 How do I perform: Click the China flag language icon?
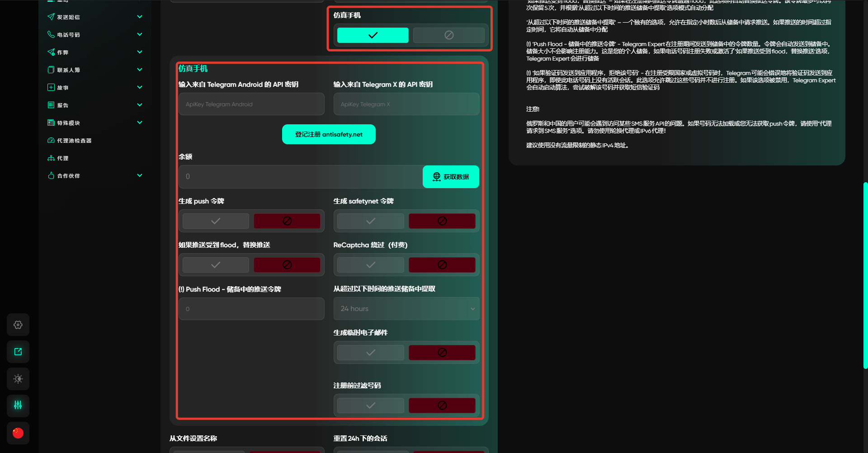click(18, 433)
